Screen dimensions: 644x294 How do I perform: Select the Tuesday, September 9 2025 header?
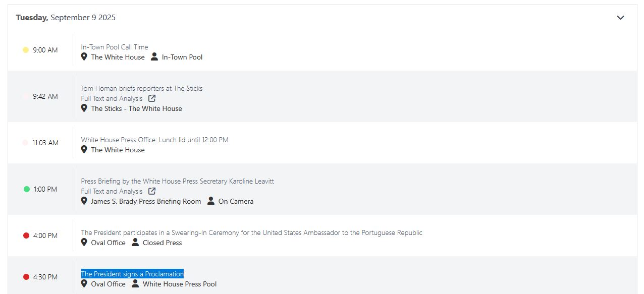pos(66,18)
